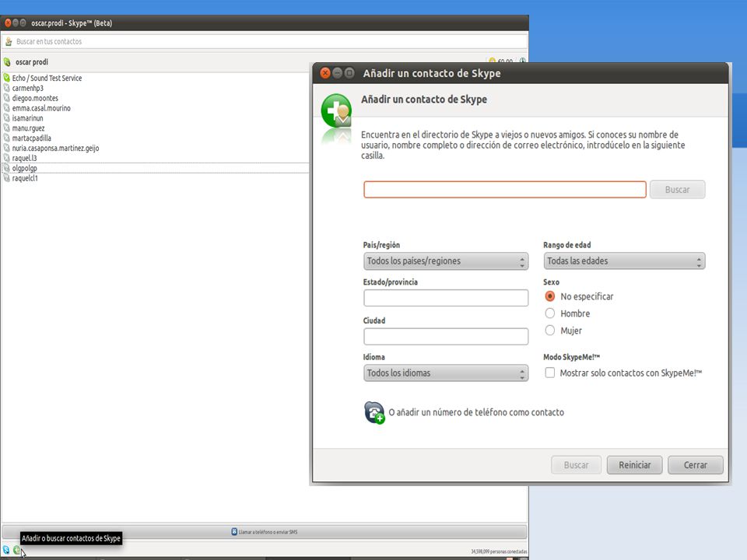
Task: Click the Buscar en tus contactos field
Action: pos(265,42)
